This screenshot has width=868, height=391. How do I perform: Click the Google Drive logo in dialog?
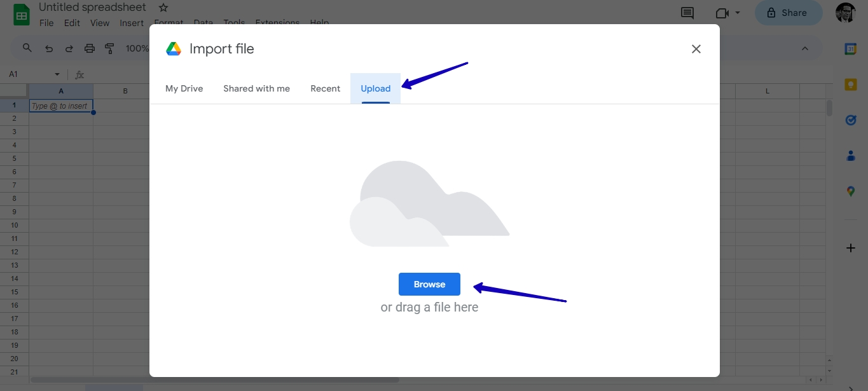pos(174,49)
